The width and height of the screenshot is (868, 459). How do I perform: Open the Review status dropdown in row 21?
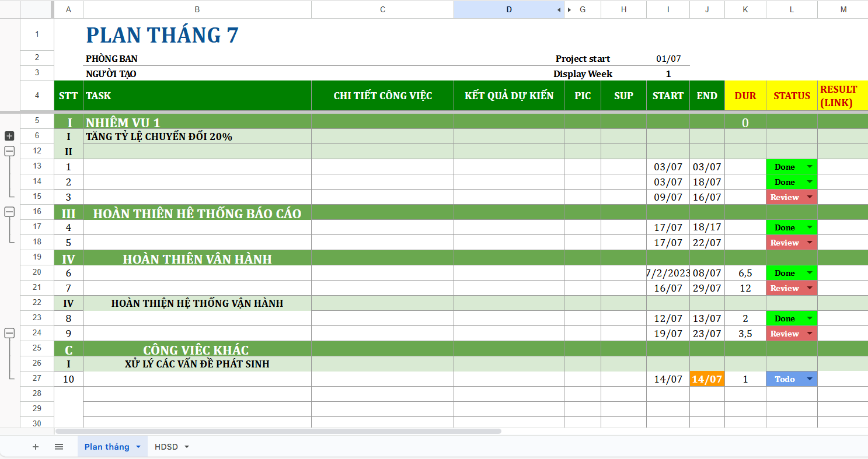click(x=809, y=288)
